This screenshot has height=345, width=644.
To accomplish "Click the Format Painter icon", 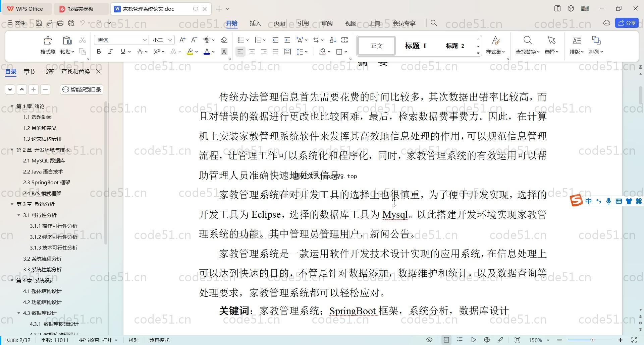I will tap(48, 41).
